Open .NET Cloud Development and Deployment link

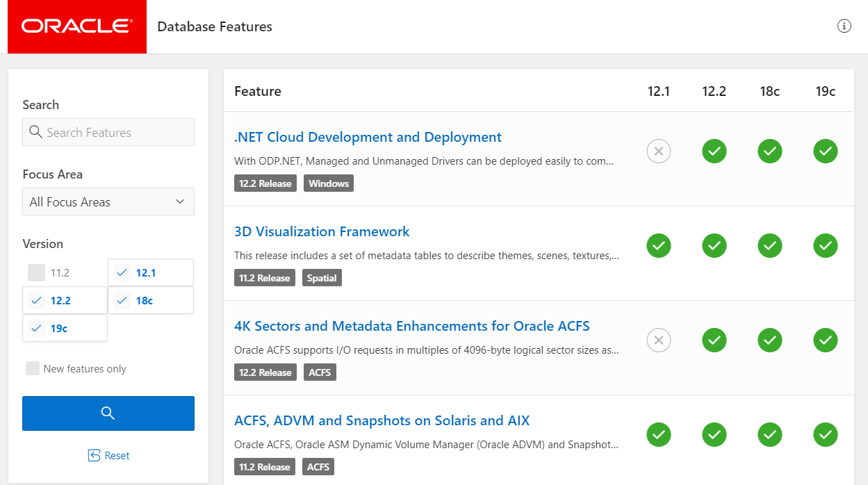click(368, 137)
